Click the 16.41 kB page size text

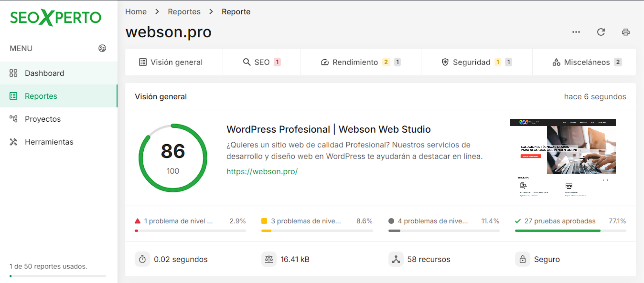tap(295, 259)
